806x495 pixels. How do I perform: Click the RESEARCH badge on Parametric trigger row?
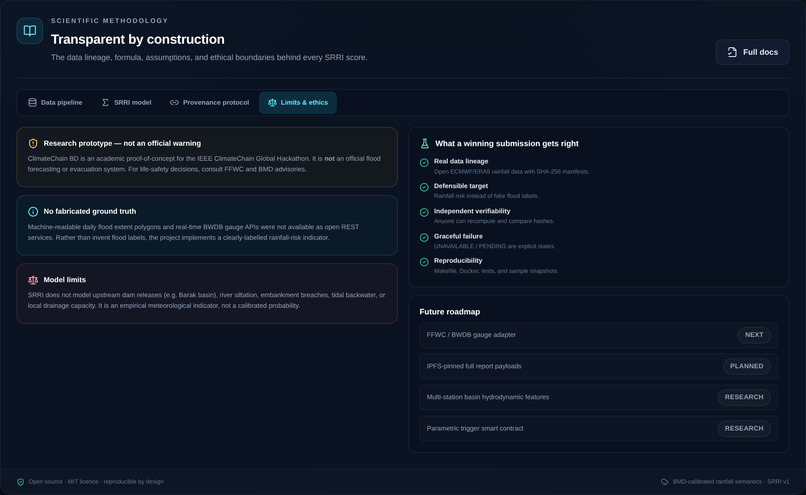tap(744, 428)
